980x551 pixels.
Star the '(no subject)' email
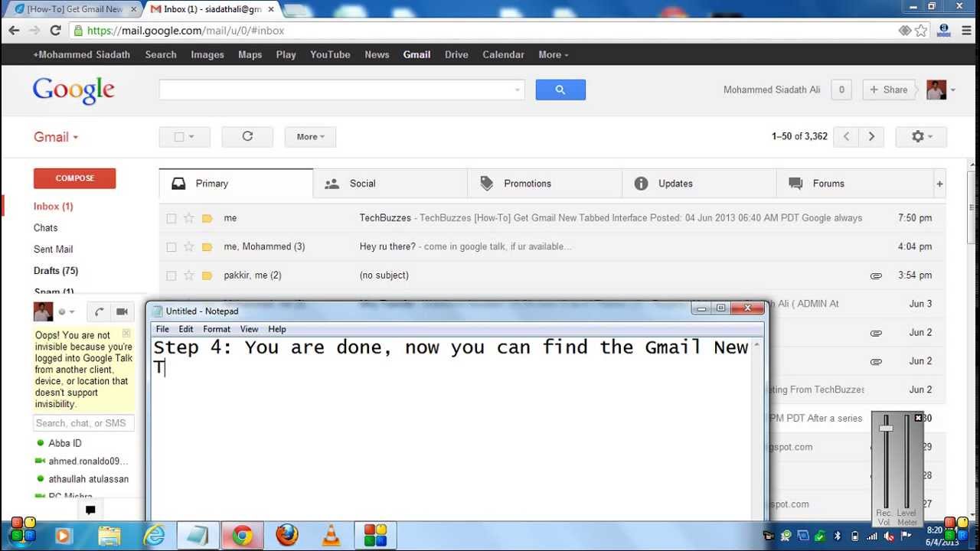pos(189,275)
